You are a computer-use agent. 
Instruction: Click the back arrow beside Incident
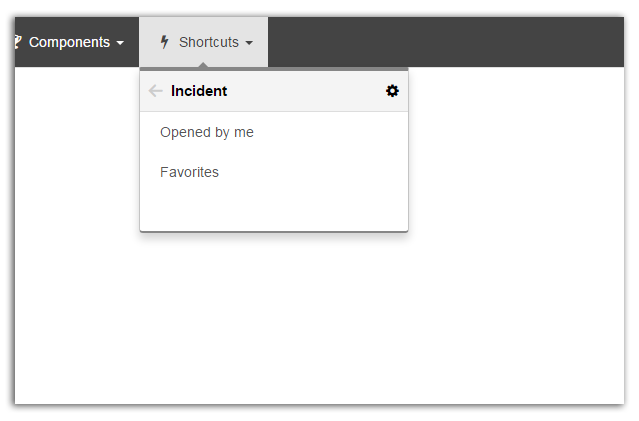[x=156, y=91]
